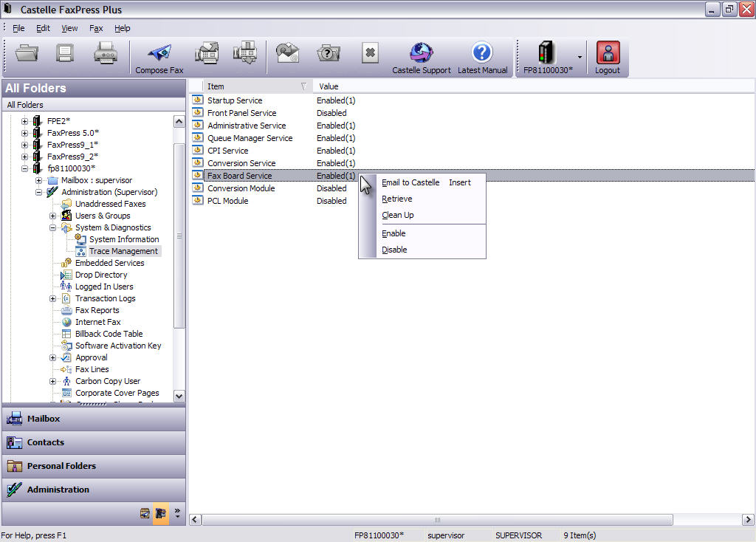This screenshot has width=756, height=542.
Task: Open Castelle Support from the toolbar
Action: coord(421,54)
